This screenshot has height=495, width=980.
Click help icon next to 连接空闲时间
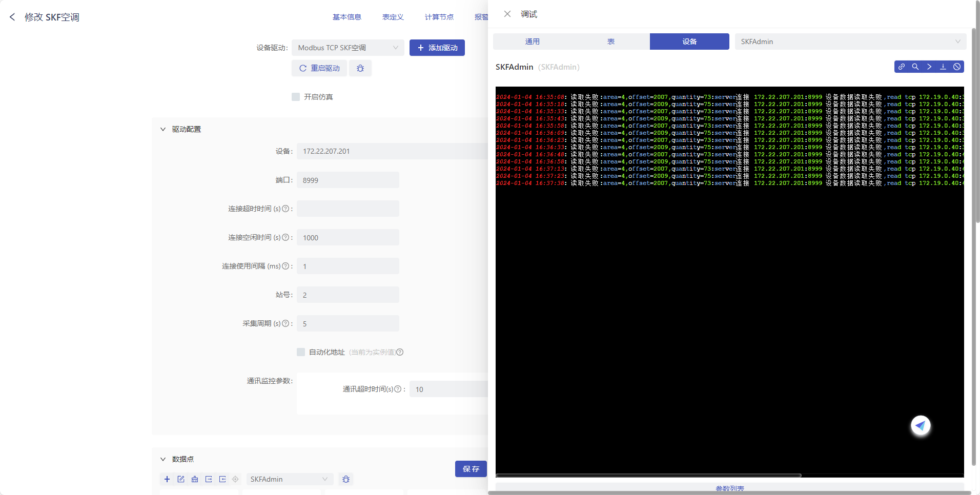(286, 237)
